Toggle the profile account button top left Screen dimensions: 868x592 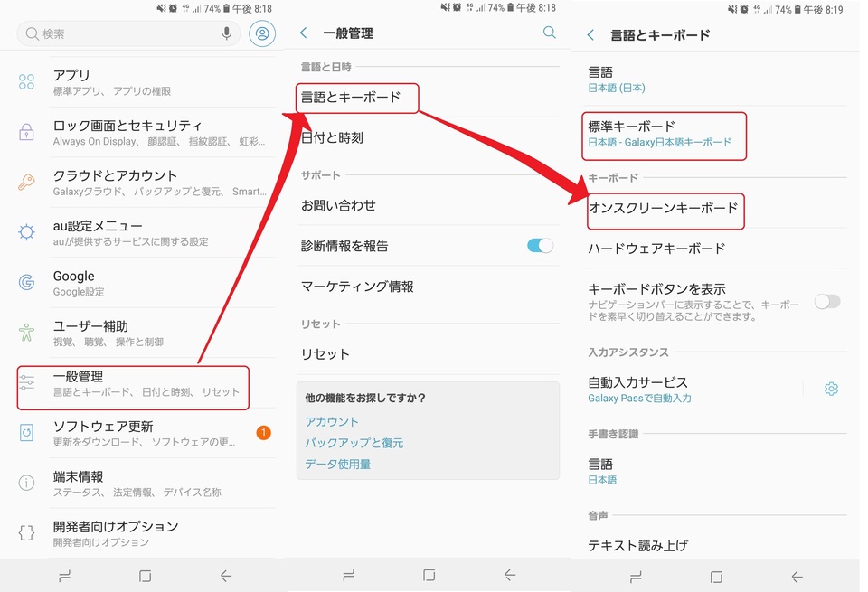[x=261, y=34]
